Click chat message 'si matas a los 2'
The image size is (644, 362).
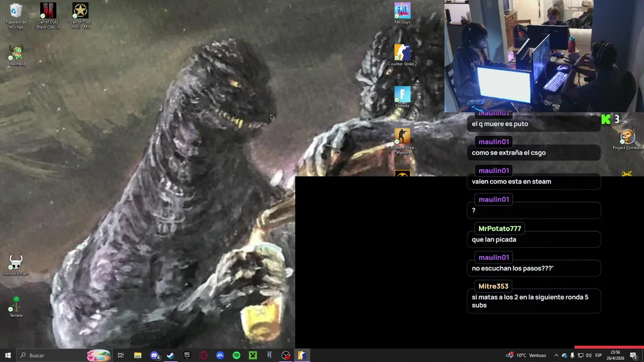[534, 301]
